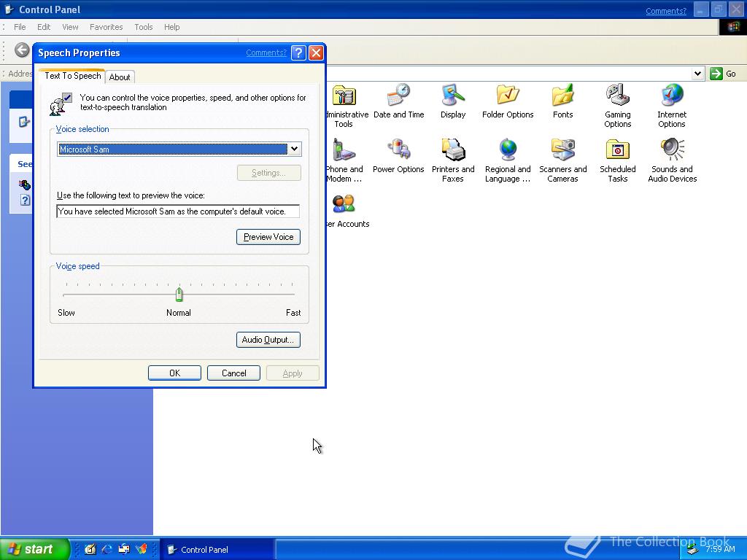This screenshot has width=747, height=560.
Task: Click the Preview Voice button
Action: 268,237
